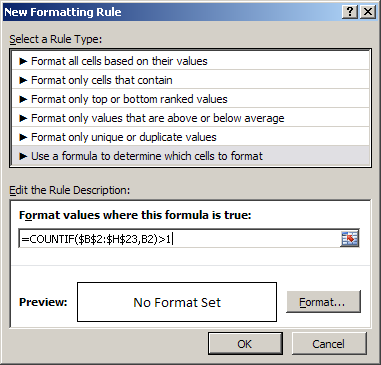Click the collapse dialog range selector icon
Viewport: 381px width, 365px height.
coord(349,239)
